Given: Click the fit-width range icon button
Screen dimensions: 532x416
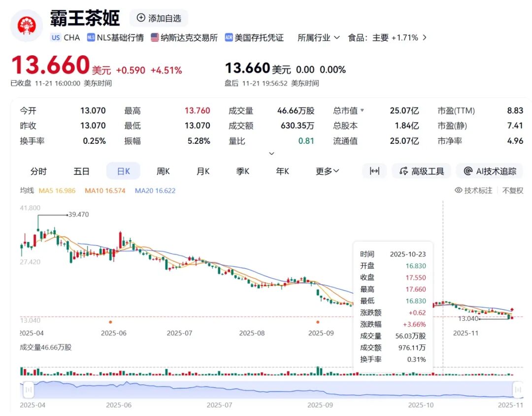Looking at the screenshot, I should (x=374, y=171).
